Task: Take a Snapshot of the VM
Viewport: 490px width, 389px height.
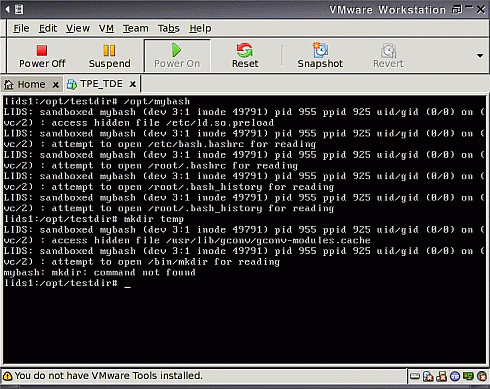Action: [320, 56]
